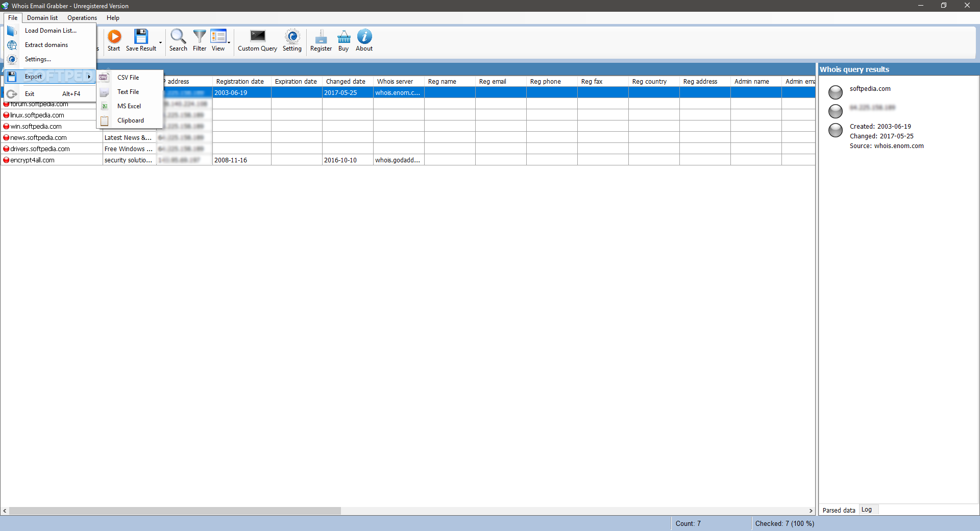Click the Admin name column header
The width and height of the screenshot is (980, 531).
pos(756,82)
